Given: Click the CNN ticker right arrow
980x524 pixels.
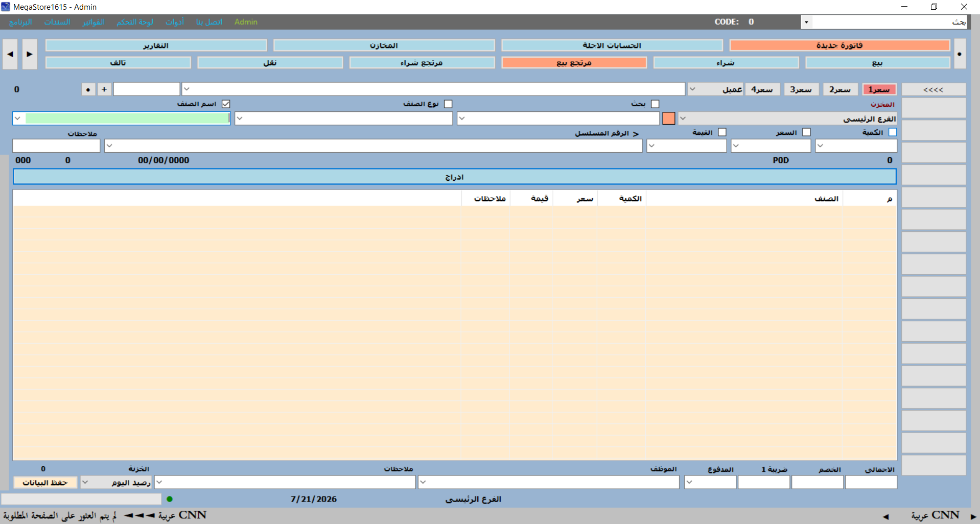Looking at the screenshot, I should (x=973, y=516).
